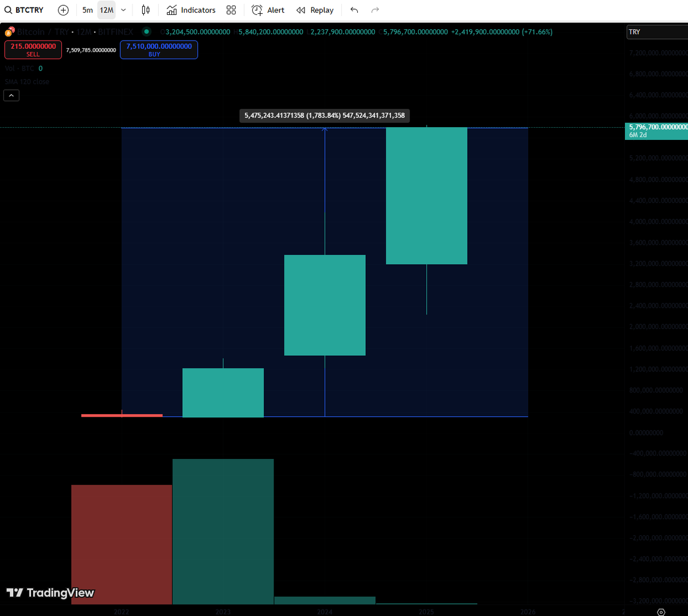Click the low value 2,237,900 in the legend
This screenshot has height=616, width=688.
pos(343,32)
